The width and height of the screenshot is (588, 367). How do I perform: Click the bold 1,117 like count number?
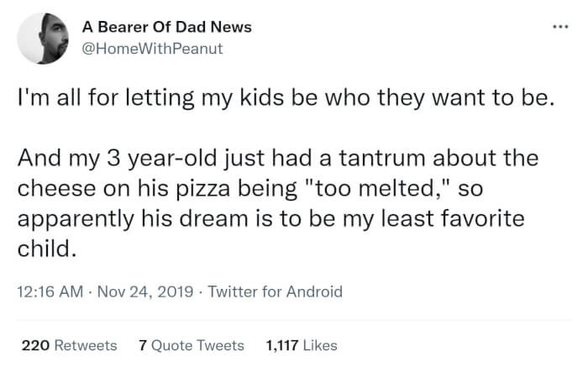coord(281,345)
